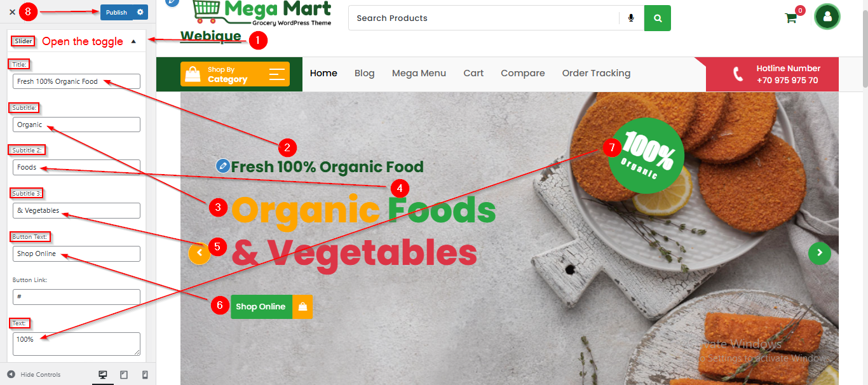The height and width of the screenshot is (385, 868).
Task: Collapse the Slider toggle section
Action: coord(133,41)
